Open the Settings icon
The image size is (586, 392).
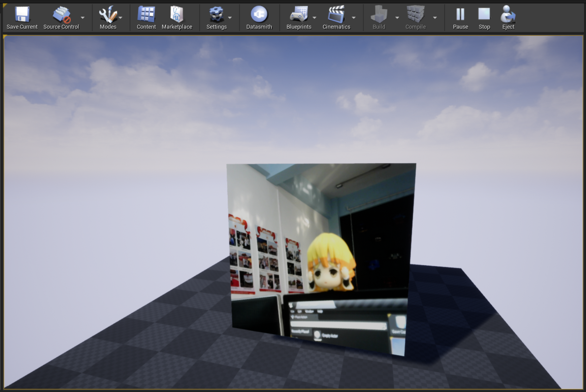pos(217,13)
